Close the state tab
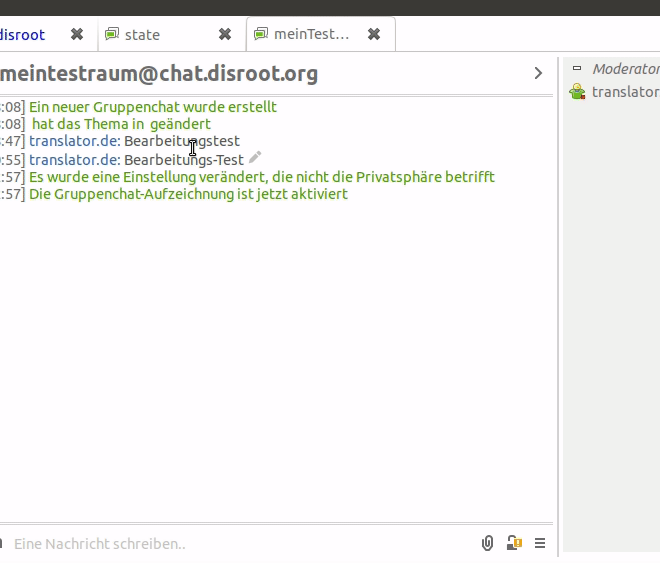 click(x=225, y=34)
